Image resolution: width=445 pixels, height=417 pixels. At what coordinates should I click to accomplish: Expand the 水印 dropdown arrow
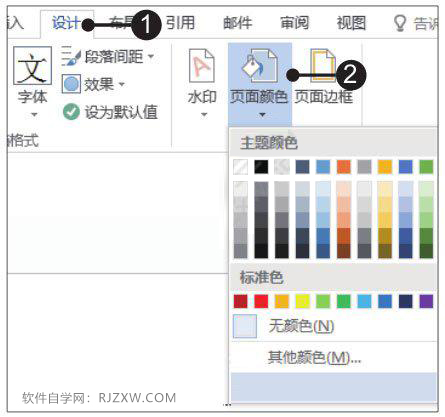[204, 115]
